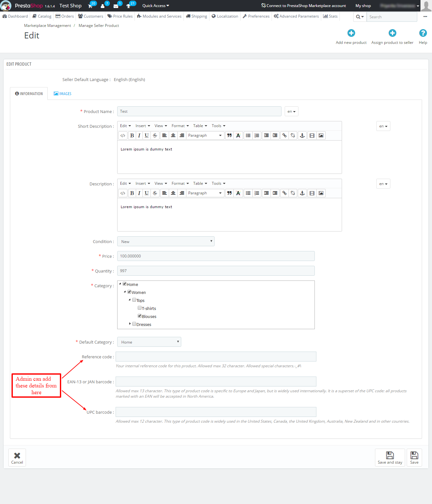
Task: Insert bullet list in Short Description editor
Action: point(248,135)
